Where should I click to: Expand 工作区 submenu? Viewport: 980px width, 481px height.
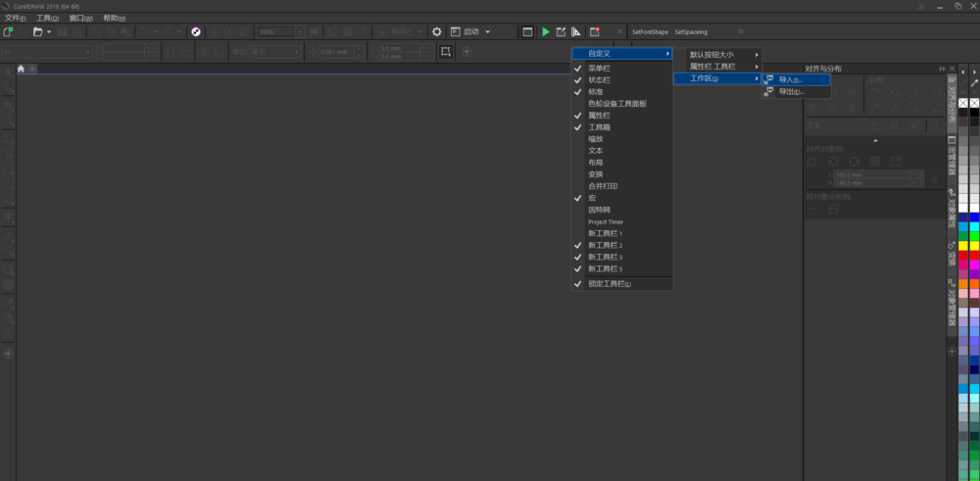pos(717,78)
